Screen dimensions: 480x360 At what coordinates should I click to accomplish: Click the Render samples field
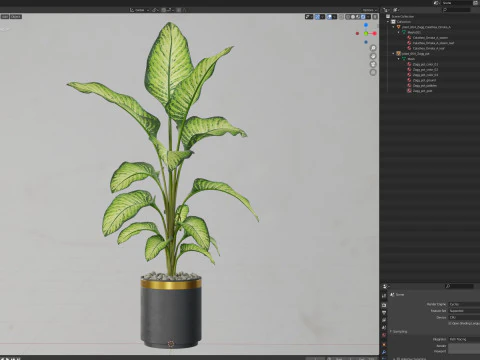click(x=464, y=346)
